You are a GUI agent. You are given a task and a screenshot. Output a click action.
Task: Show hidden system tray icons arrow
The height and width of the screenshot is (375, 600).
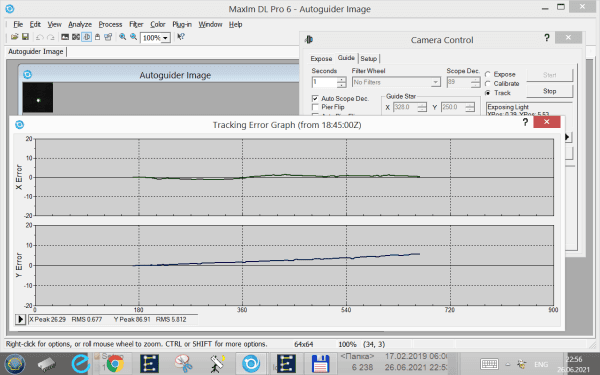(508, 364)
